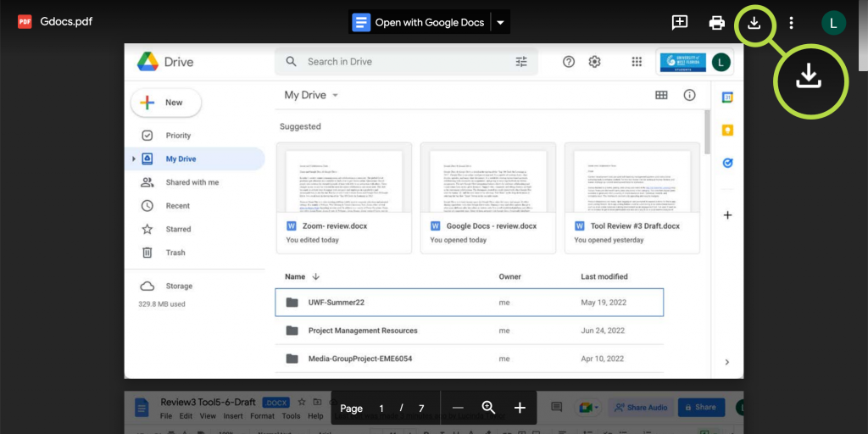Click the Gdocs.pdf file name
The width and height of the screenshot is (868, 434).
click(66, 22)
